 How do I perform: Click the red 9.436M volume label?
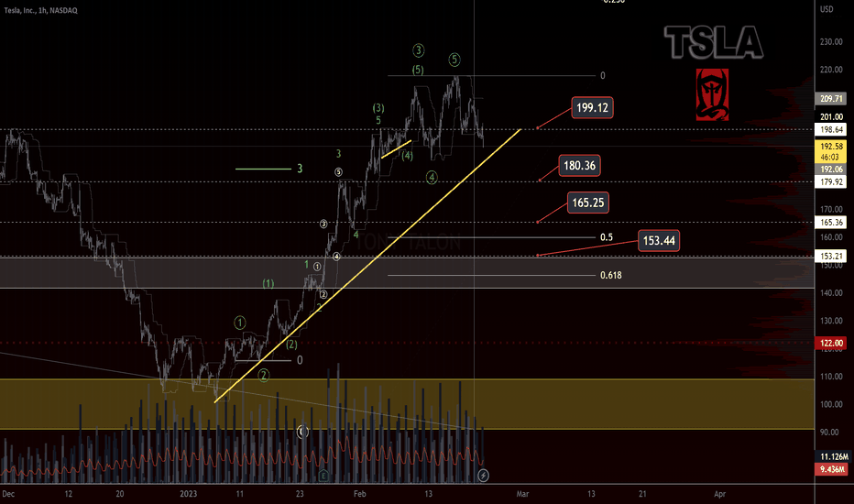831,469
